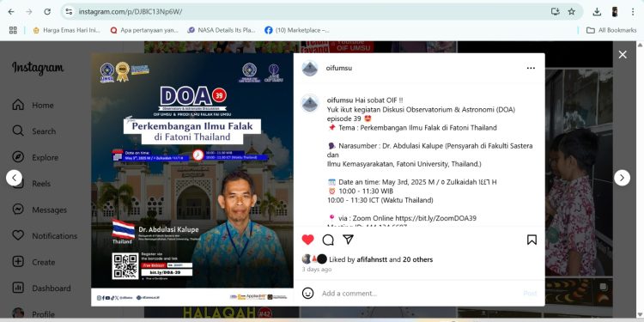Click the Tema line in caption

click(412, 128)
